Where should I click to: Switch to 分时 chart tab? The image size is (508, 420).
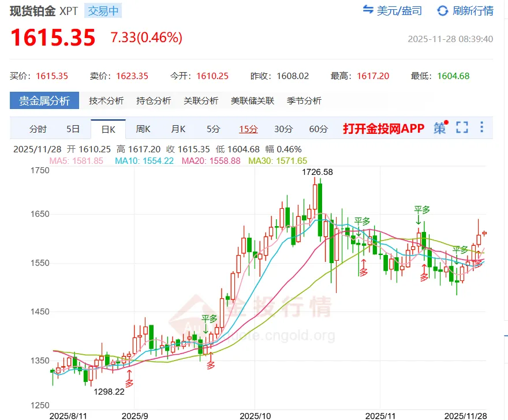(x=38, y=129)
